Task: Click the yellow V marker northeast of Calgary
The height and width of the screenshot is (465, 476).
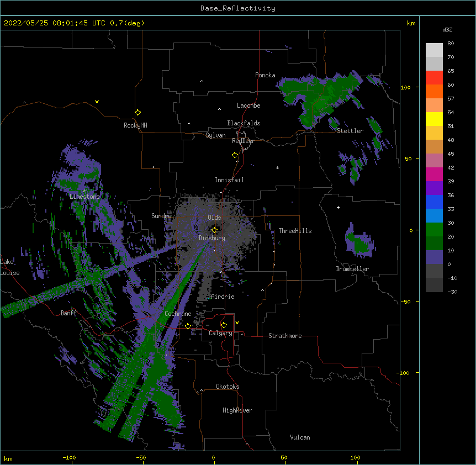Action: (x=237, y=323)
